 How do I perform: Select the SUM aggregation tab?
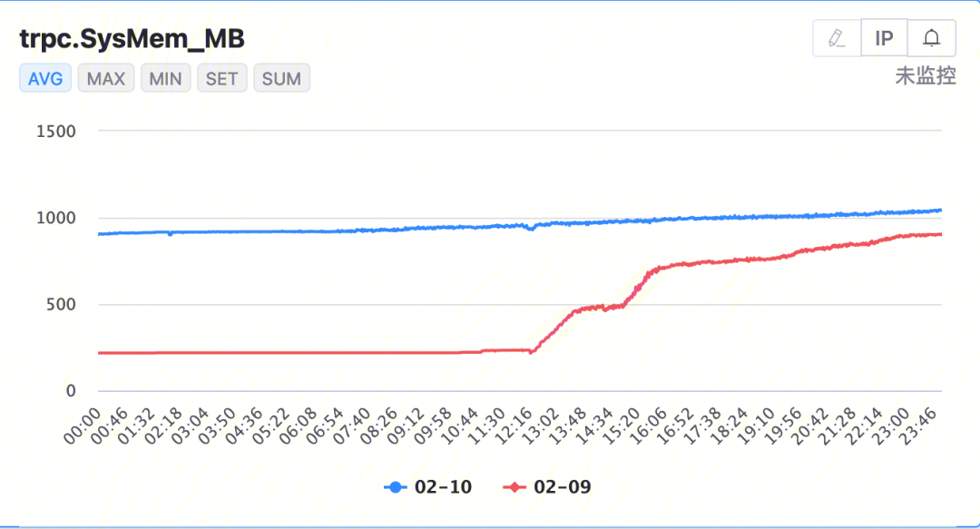(x=281, y=78)
